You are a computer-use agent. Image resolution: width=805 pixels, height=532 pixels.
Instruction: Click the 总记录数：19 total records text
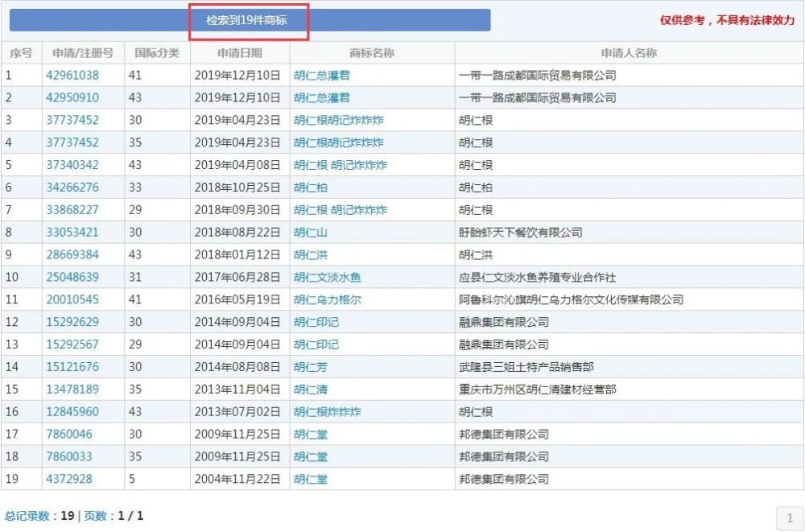pos(39,516)
